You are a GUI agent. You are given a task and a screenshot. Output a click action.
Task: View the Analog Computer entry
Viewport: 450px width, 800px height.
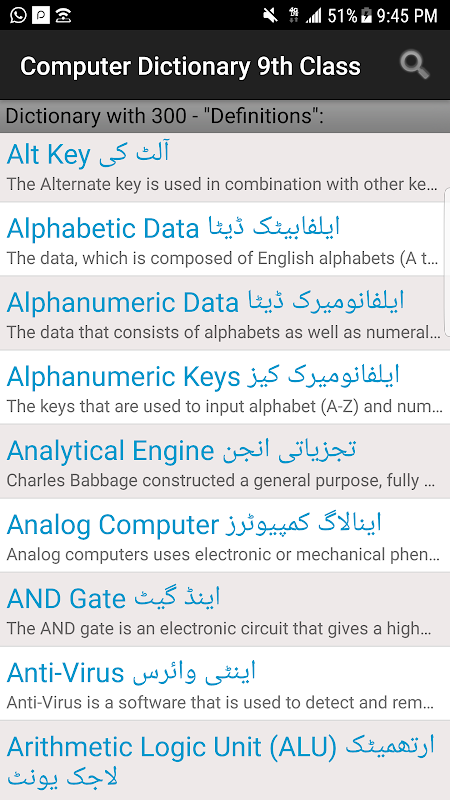(225, 535)
